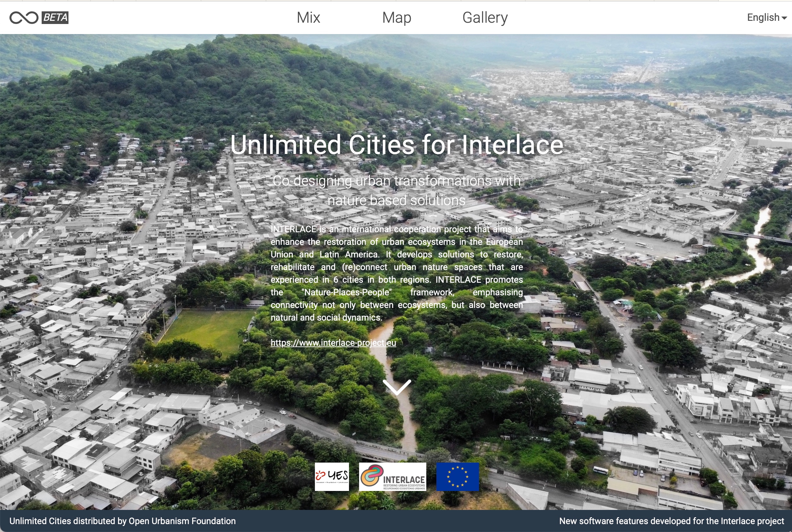
Task: Click the New software features footer text
Action: tap(671, 521)
